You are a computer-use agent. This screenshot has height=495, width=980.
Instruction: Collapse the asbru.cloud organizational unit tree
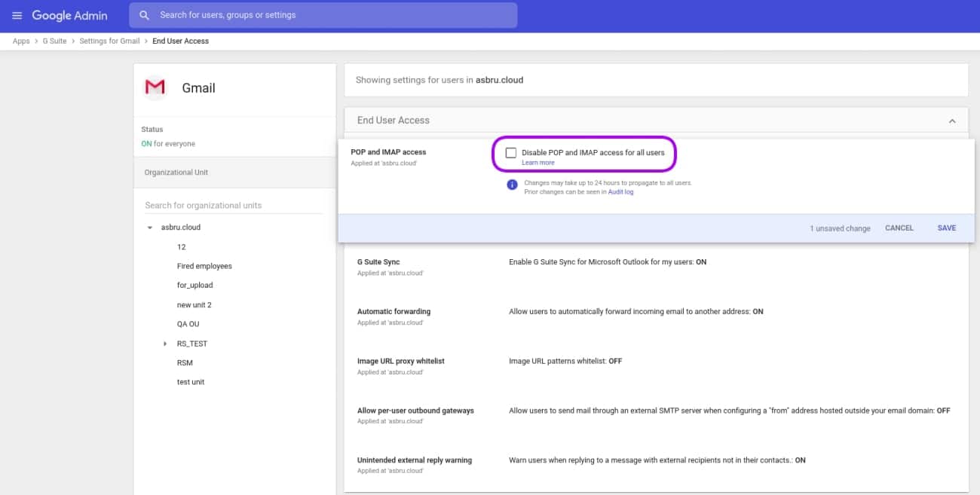pyautogui.click(x=149, y=227)
